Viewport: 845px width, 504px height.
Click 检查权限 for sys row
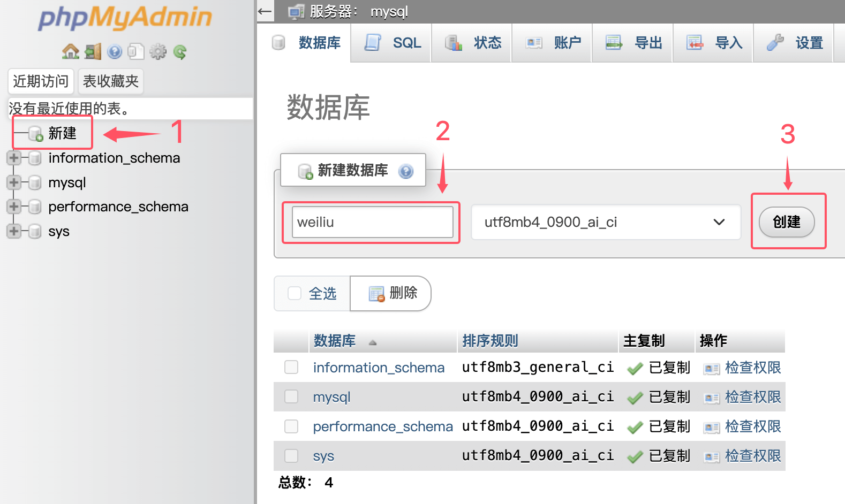[753, 456]
